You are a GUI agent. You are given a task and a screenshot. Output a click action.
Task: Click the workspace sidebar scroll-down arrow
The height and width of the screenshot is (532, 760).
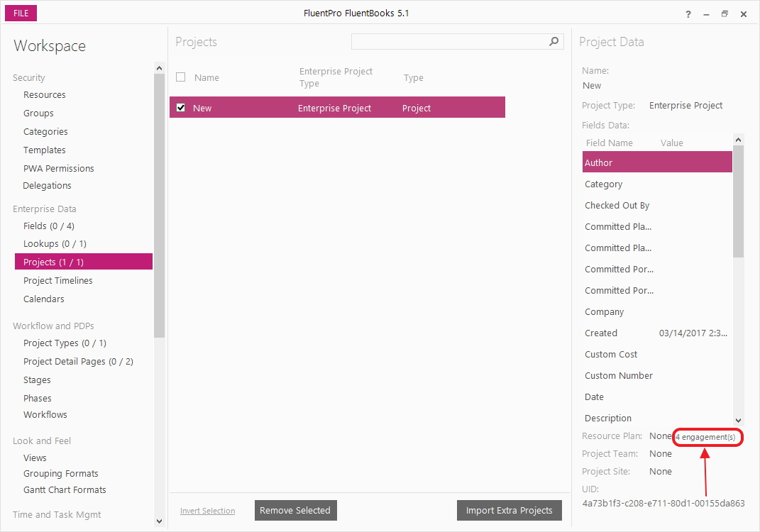point(160,521)
